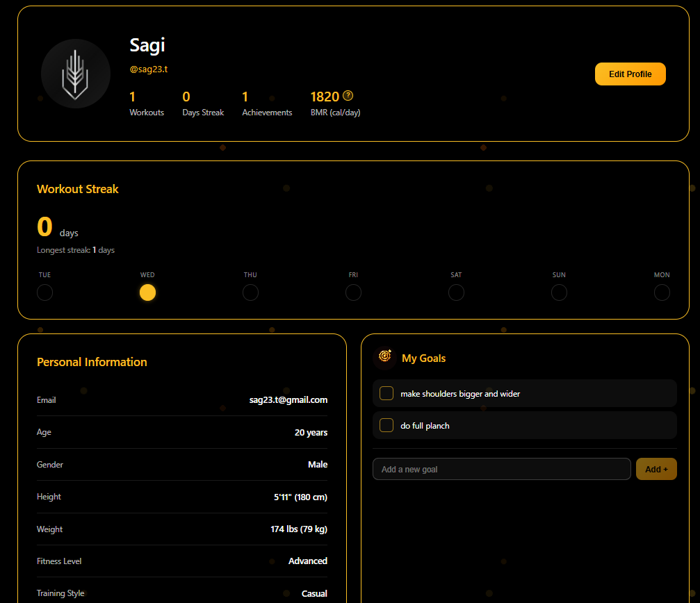Click the Advanced fitness level value

pyautogui.click(x=308, y=561)
